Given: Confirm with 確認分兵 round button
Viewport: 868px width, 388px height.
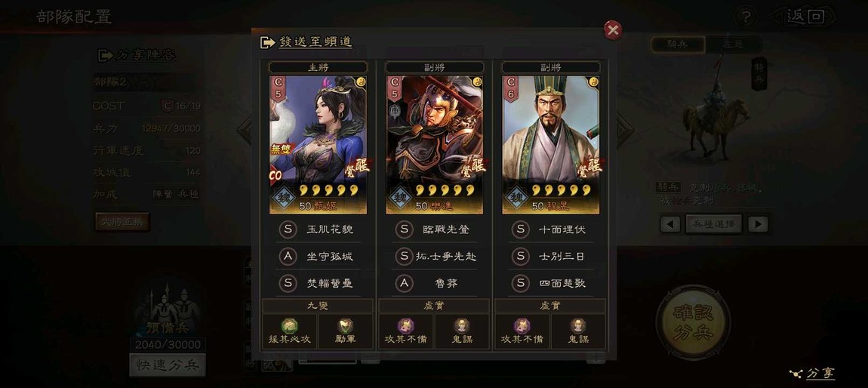Looking at the screenshot, I should tap(693, 322).
